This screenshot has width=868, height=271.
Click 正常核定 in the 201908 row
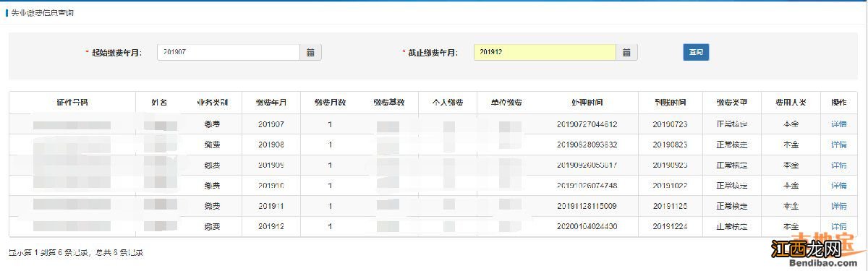[x=731, y=145]
